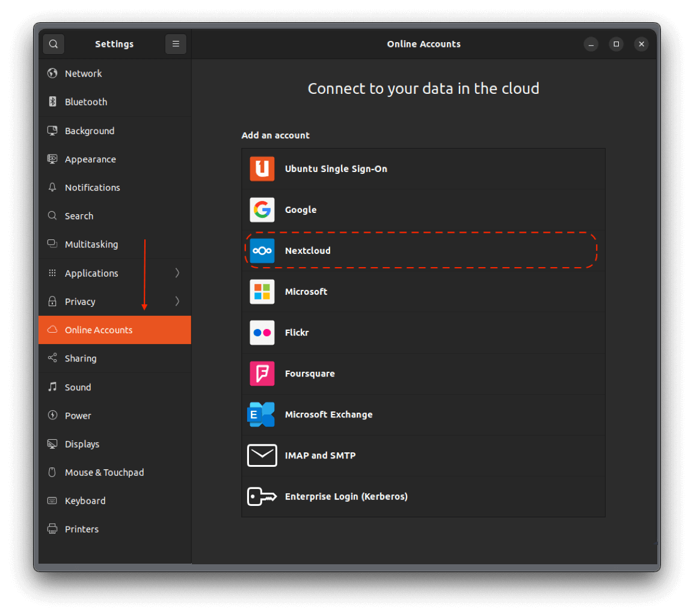
Task: Select the Google account provider icon
Action: pyautogui.click(x=262, y=209)
